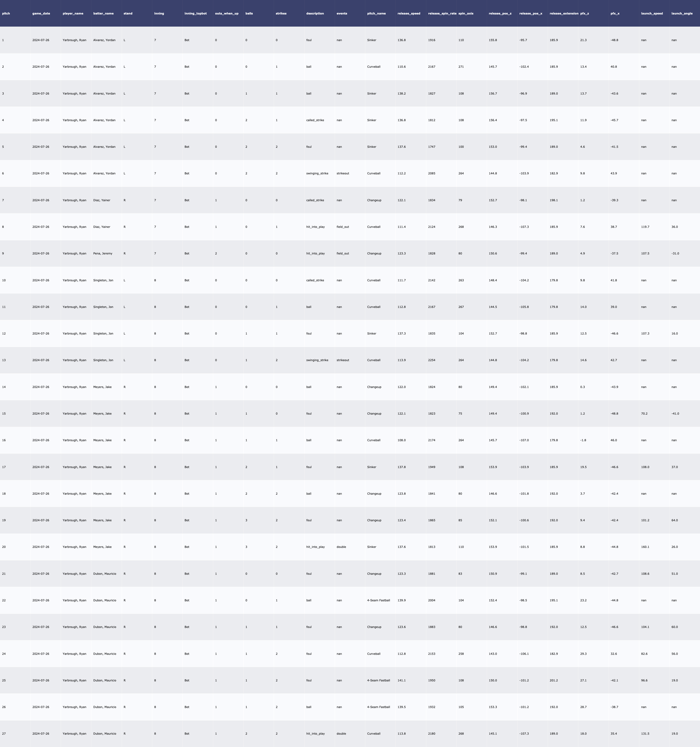Click the release_speed column header
Viewport: 700px width, 747px height.
point(409,14)
